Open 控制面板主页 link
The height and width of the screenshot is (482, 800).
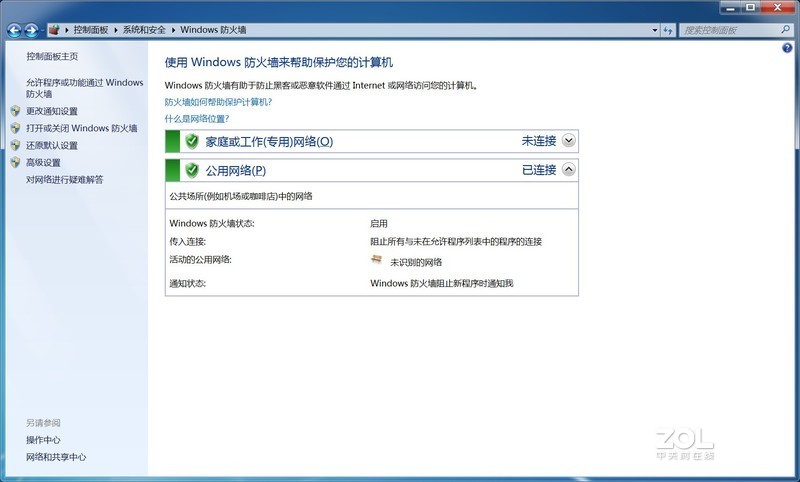point(52,56)
